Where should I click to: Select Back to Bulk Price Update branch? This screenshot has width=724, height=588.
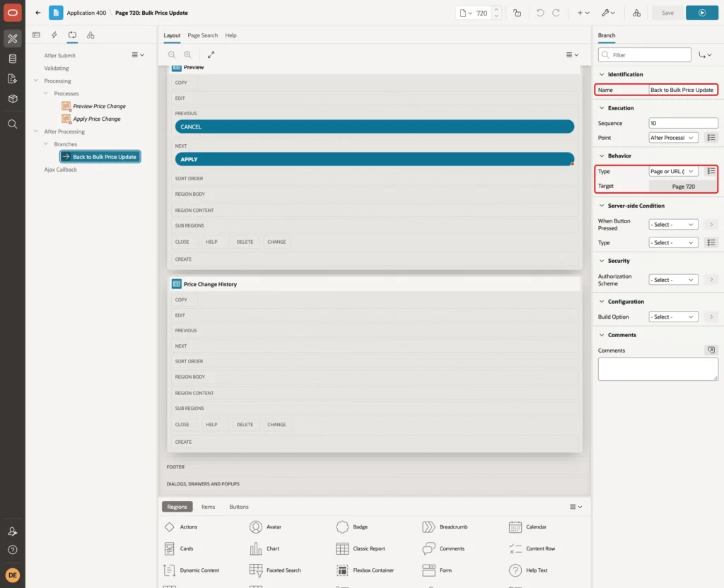pos(100,157)
